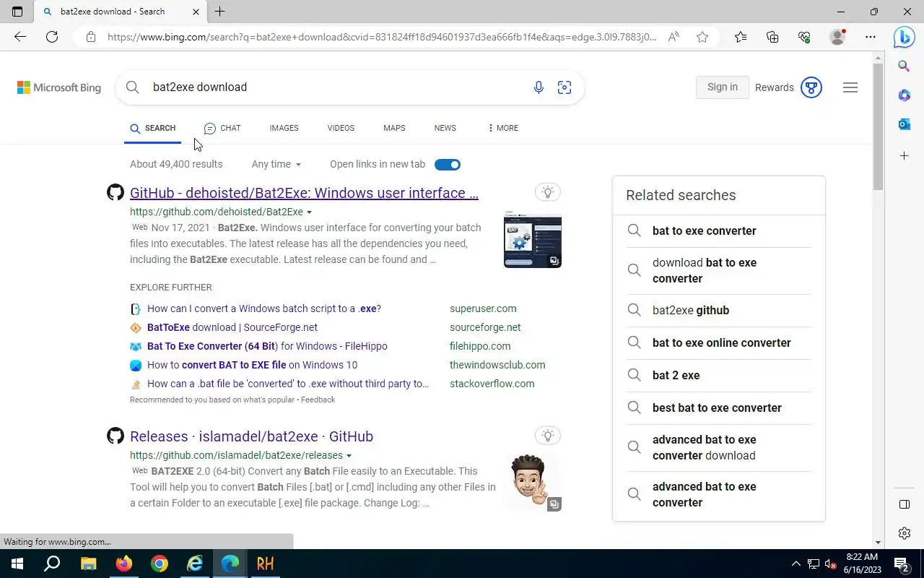Image resolution: width=924 pixels, height=578 pixels.
Task: Open the Favorites list icon
Action: click(741, 37)
